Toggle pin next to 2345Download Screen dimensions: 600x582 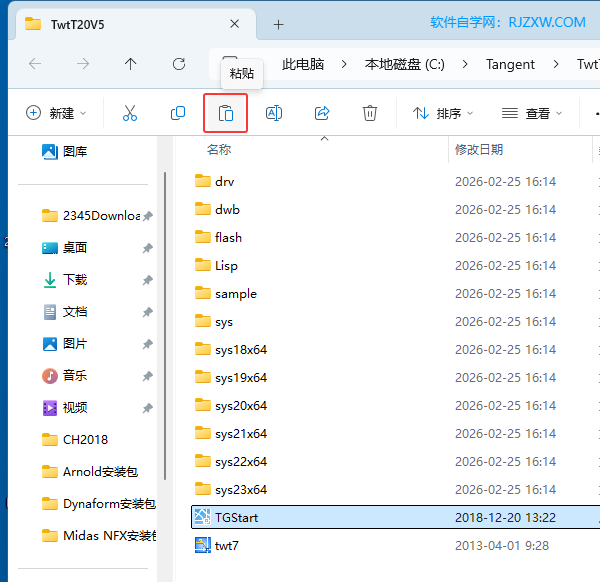[x=148, y=216]
